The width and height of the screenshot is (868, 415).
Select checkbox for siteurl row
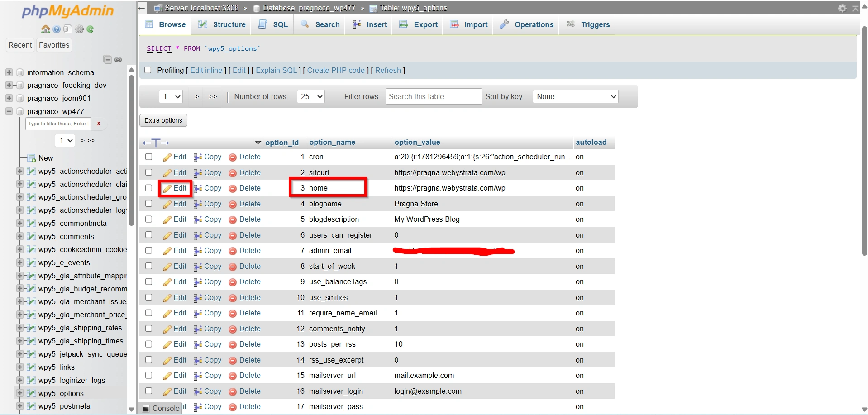click(148, 172)
